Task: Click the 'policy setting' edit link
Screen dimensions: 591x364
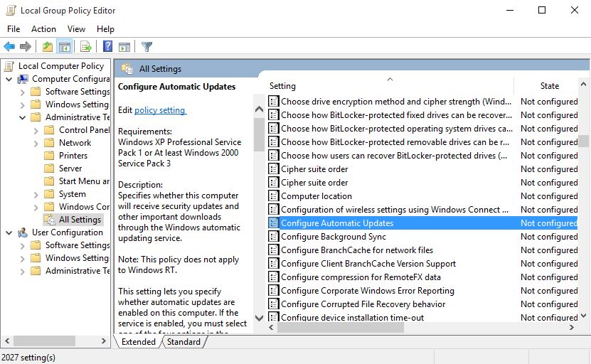Action: coord(160,110)
